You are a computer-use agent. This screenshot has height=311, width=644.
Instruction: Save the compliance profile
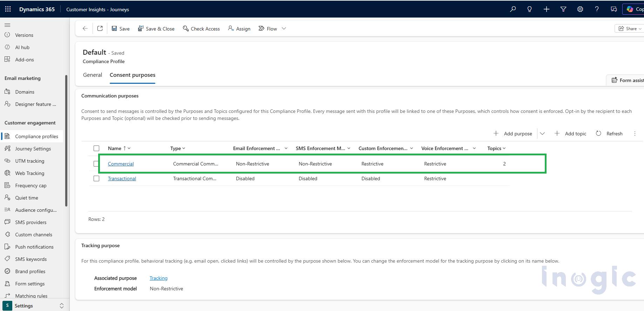coord(121,29)
